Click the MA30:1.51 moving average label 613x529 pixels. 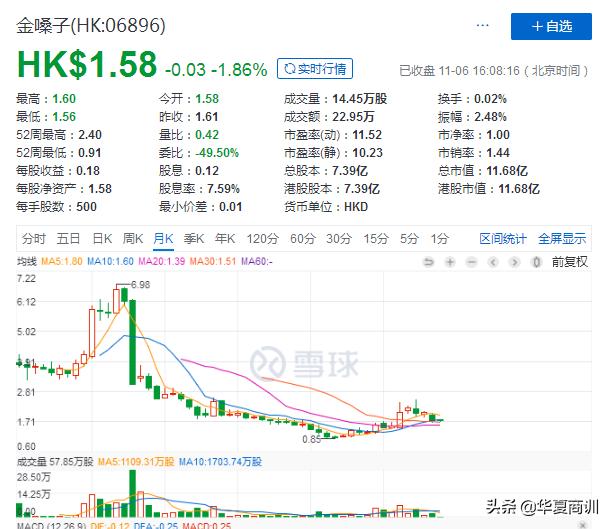(213, 261)
